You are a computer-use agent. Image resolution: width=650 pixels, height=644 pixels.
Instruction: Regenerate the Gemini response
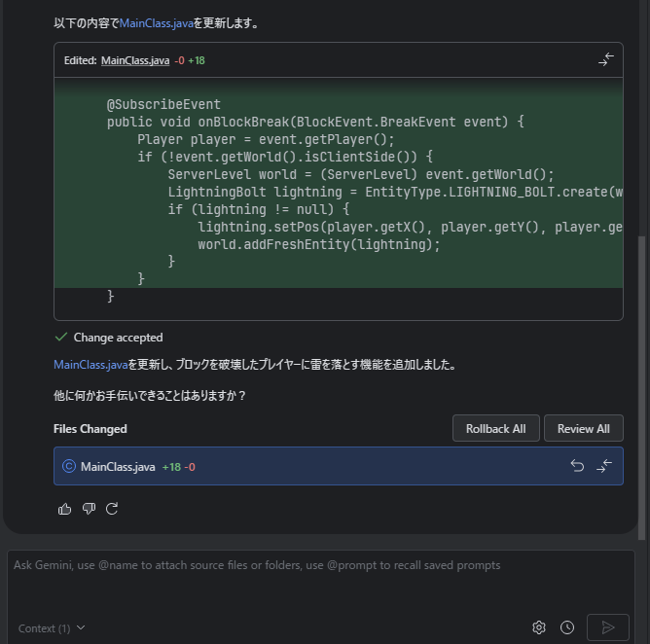click(x=112, y=508)
